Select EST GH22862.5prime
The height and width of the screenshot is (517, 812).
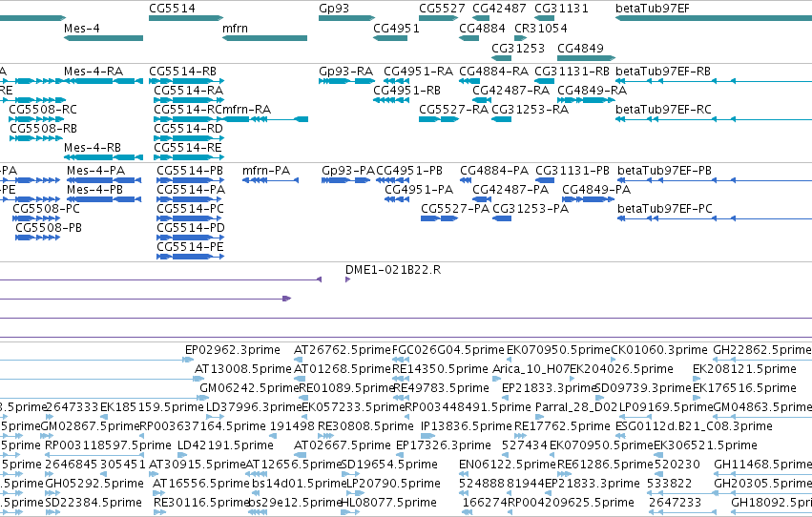pyautogui.click(x=762, y=350)
